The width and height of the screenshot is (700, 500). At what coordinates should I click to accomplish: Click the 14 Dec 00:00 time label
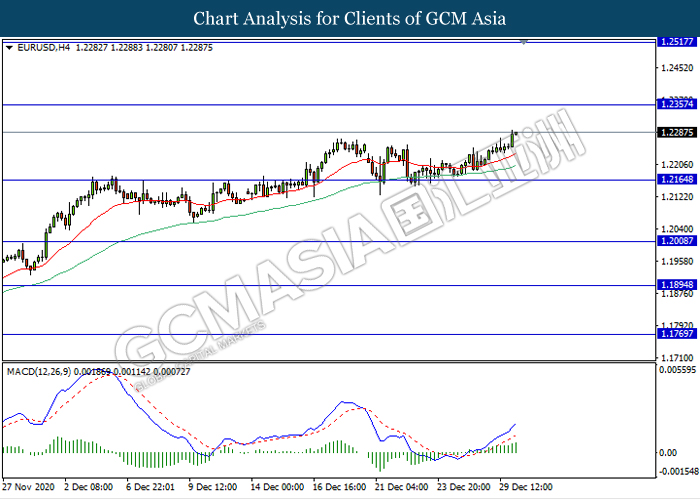[x=277, y=486]
